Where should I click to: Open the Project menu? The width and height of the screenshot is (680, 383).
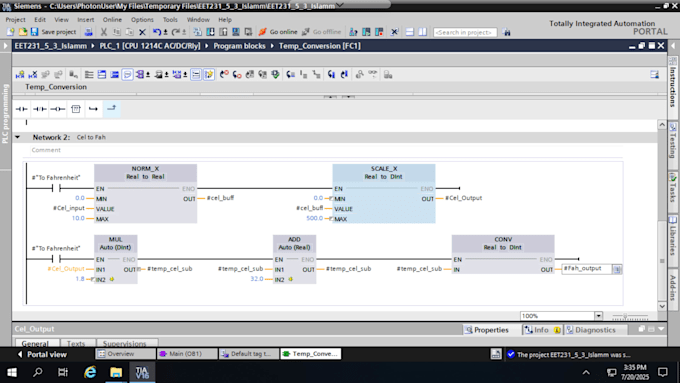(x=15, y=20)
